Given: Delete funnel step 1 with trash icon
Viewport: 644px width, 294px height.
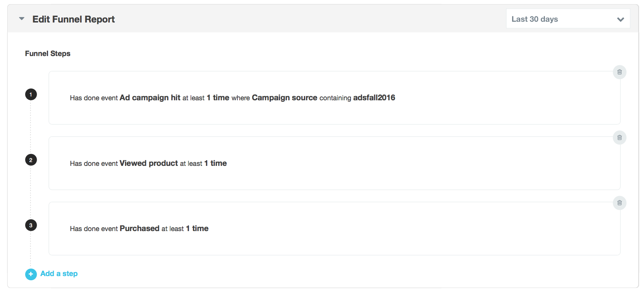Looking at the screenshot, I should coord(619,72).
